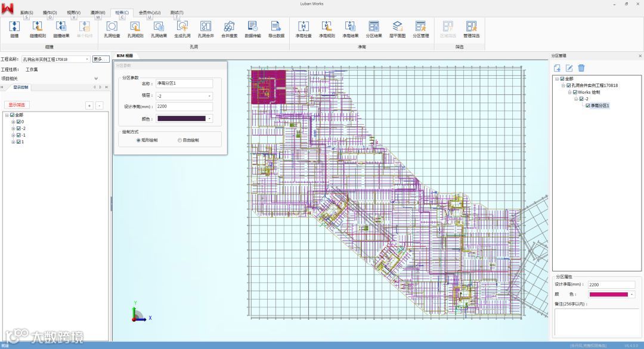This screenshot has height=349, width=644.
Task: Click new zone icon in 分区管理 panel
Action: point(558,68)
